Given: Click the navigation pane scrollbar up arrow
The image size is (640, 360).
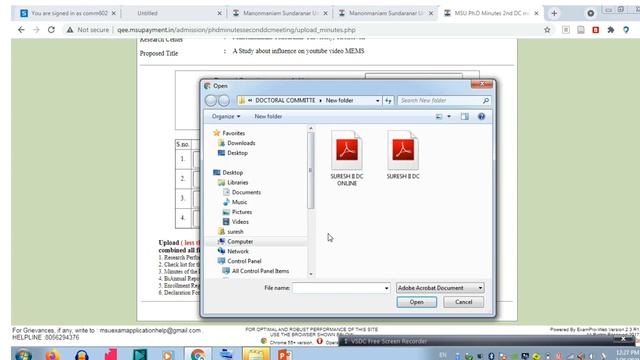Looking at the screenshot, I should [311, 128].
